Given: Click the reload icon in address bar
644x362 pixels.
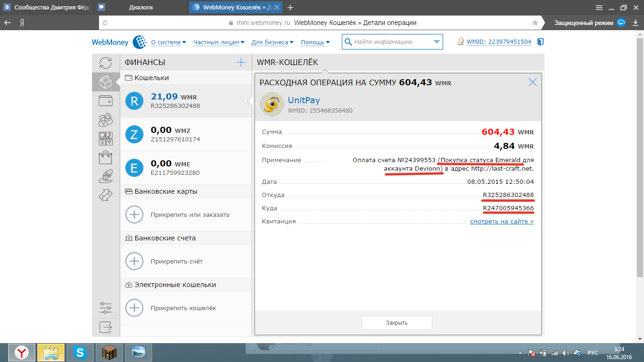Looking at the screenshot, I should 105,23.
